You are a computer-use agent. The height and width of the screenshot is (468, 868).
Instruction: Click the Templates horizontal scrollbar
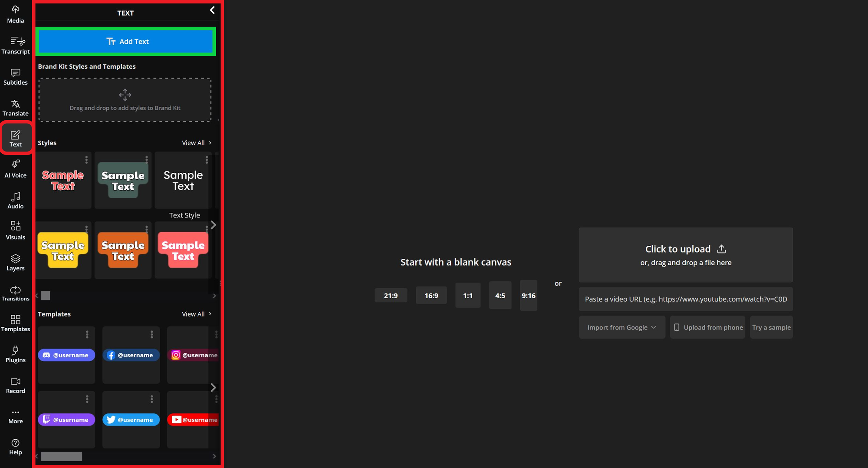click(x=62, y=456)
